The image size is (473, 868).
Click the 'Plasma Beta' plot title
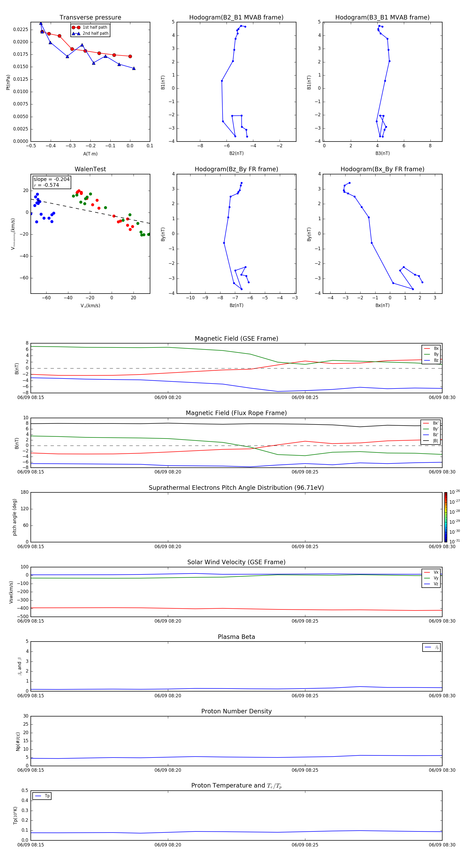coord(236,637)
